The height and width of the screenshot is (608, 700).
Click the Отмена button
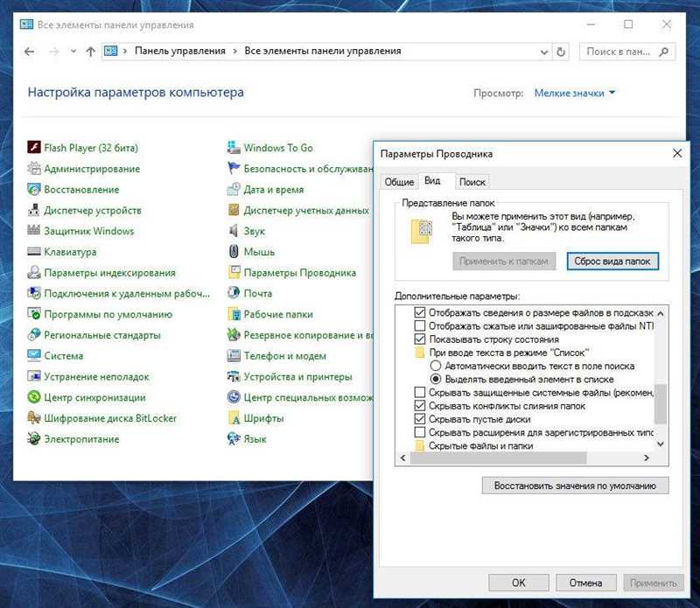point(585,583)
